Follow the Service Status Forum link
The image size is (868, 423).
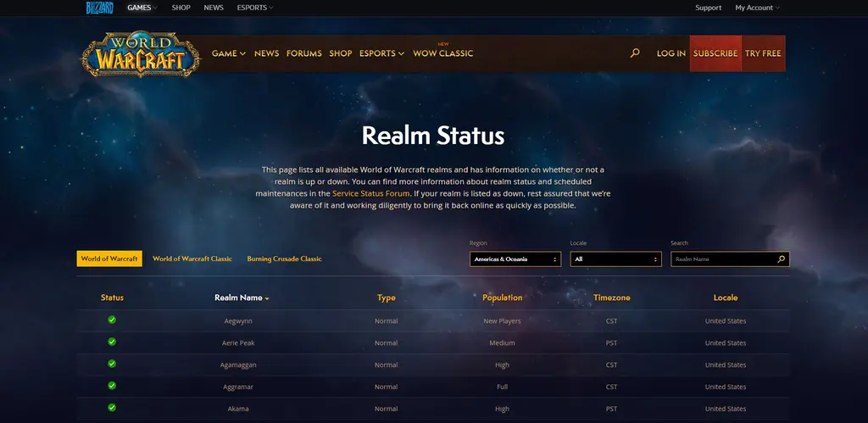[371, 194]
